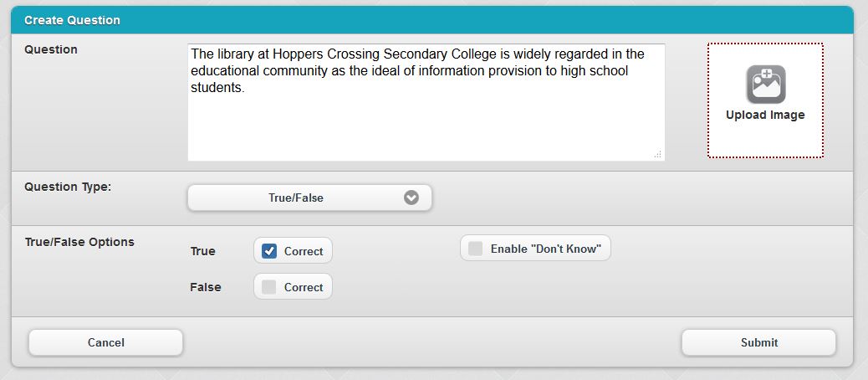This screenshot has width=868, height=380.
Task: Click the "True" option label
Action: 202,251
